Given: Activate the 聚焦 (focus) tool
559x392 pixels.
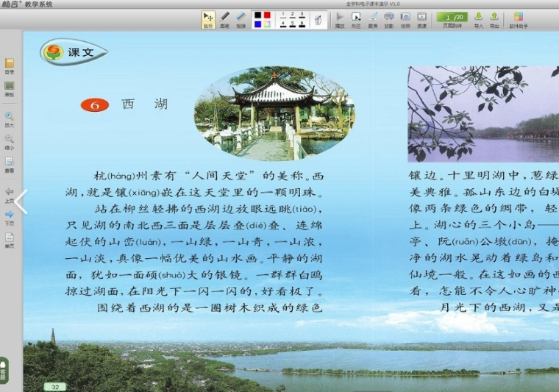Looking at the screenshot, I should click(373, 18).
